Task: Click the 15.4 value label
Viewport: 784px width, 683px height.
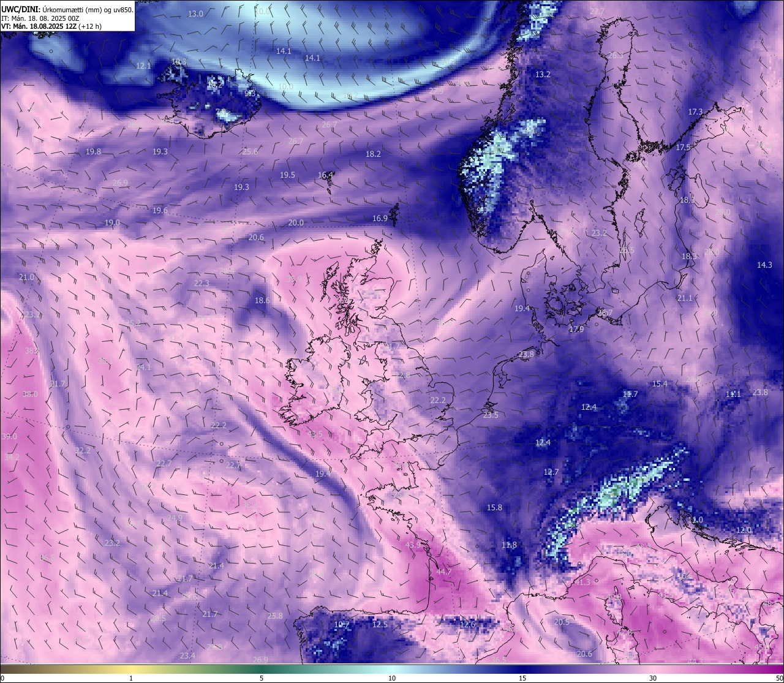Action: click(x=660, y=383)
